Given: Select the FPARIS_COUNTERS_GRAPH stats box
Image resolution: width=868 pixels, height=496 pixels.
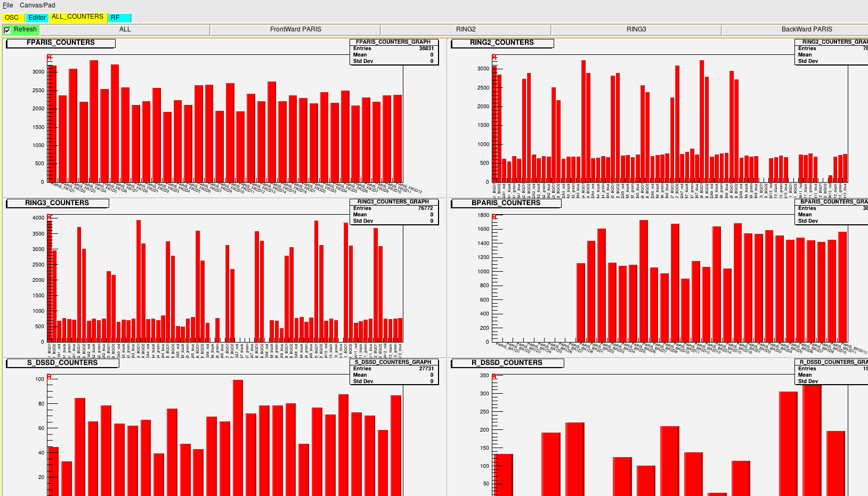Looking at the screenshot, I should pos(394,52).
